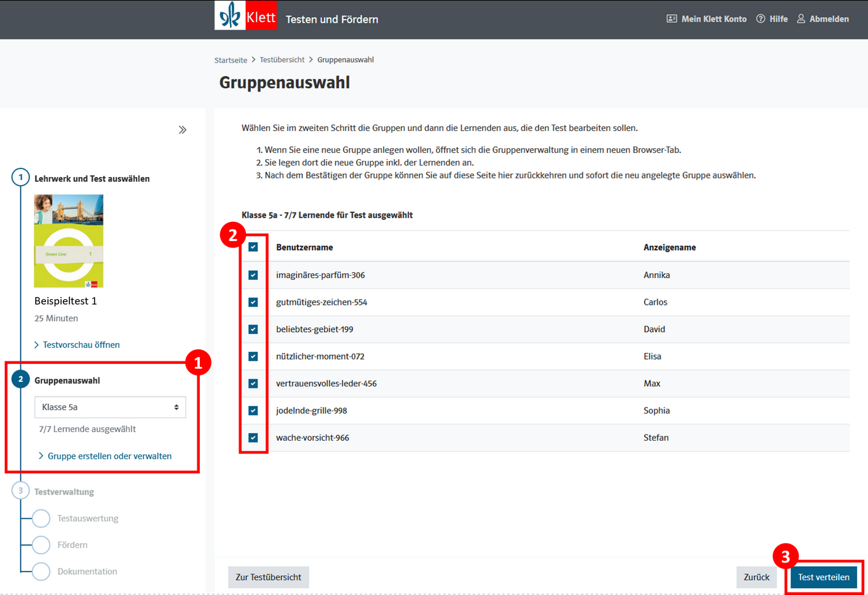This screenshot has height=595, width=868.
Task: Collapse sidebar with double chevron icon
Action: point(183,130)
